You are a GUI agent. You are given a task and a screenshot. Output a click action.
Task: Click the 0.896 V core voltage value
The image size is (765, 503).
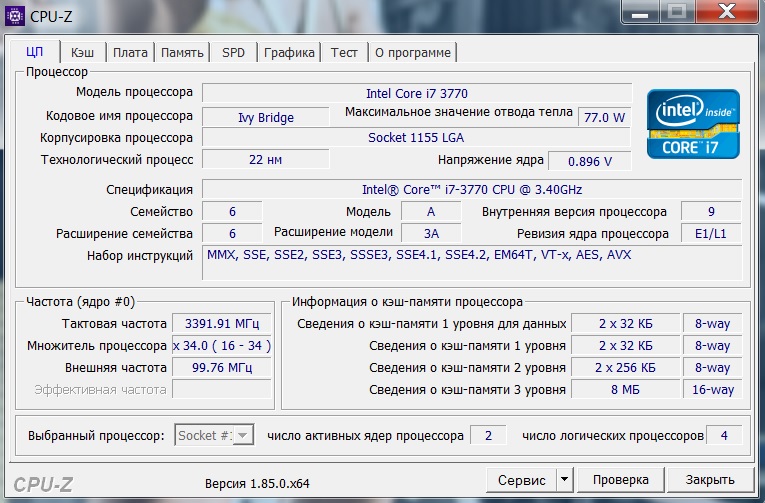[x=590, y=161]
